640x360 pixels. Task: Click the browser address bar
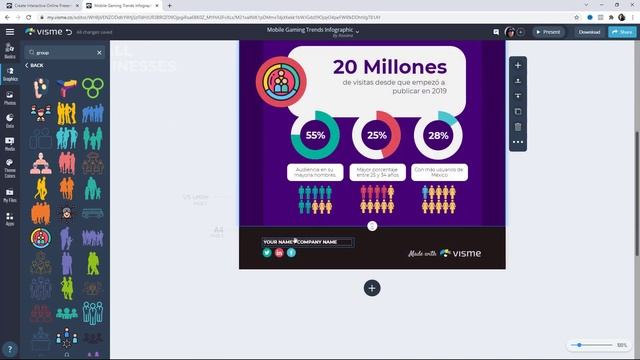coord(306,18)
